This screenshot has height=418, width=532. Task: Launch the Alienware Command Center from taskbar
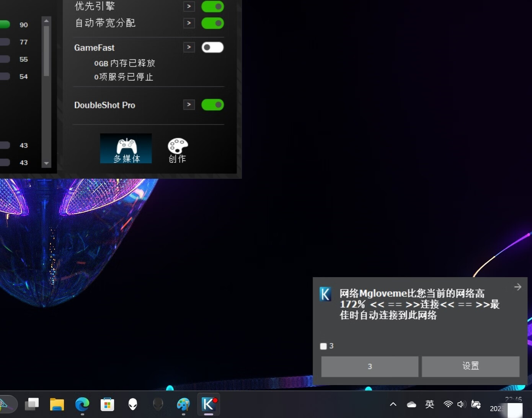[x=132, y=404]
